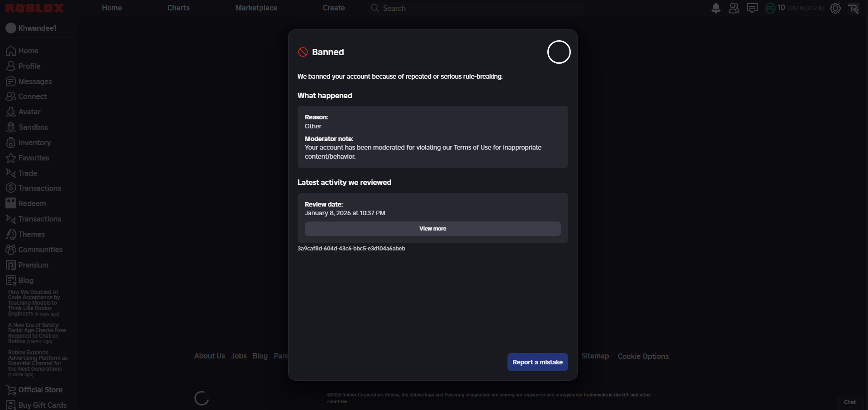Switch to the Charts page

pyautogui.click(x=178, y=8)
